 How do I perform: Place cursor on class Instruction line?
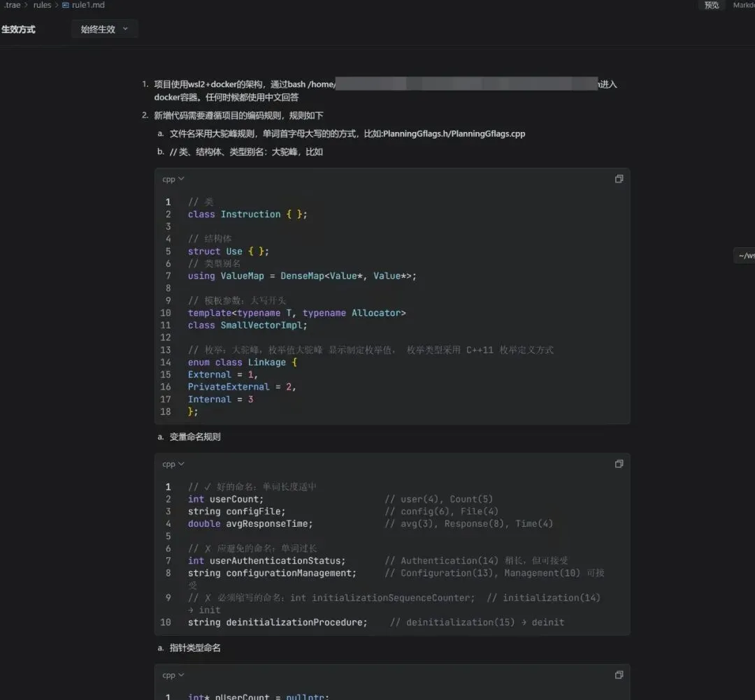coord(247,214)
